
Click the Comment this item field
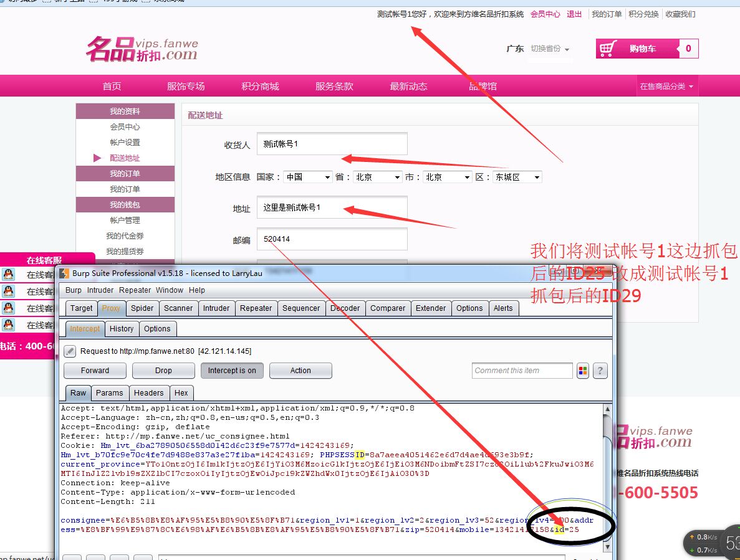coord(522,371)
